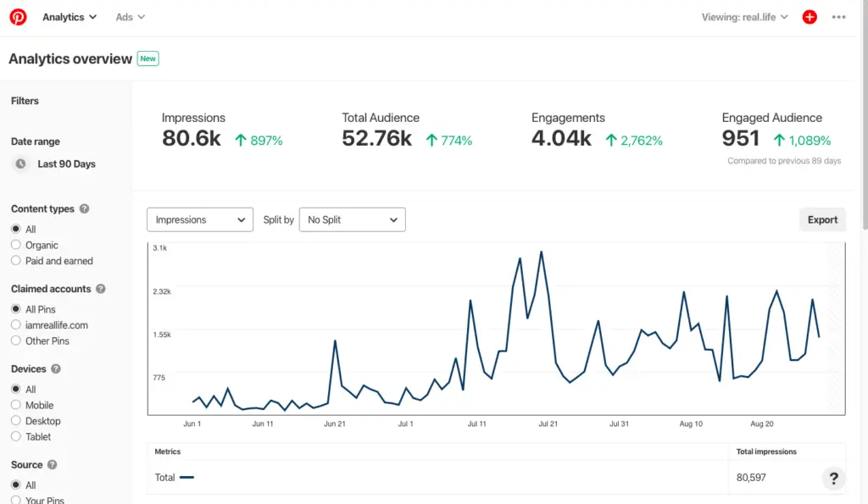Click the 774% audience change text
Viewport: 868px width, 504px height.
(x=456, y=141)
